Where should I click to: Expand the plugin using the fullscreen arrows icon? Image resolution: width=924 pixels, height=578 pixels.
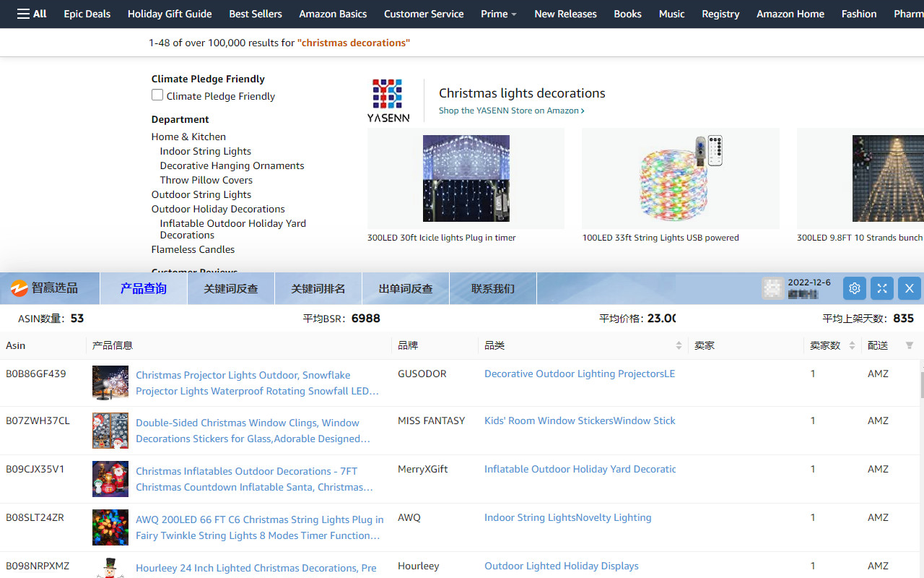[x=881, y=288]
